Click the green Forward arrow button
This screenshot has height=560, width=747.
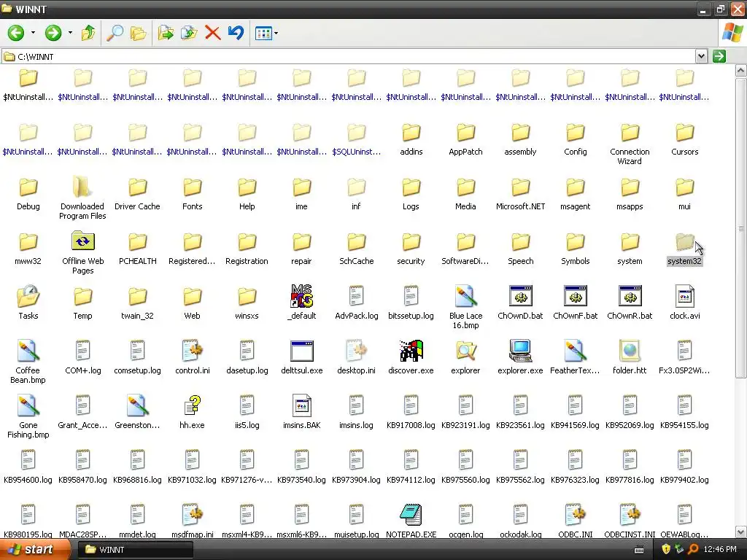point(53,33)
